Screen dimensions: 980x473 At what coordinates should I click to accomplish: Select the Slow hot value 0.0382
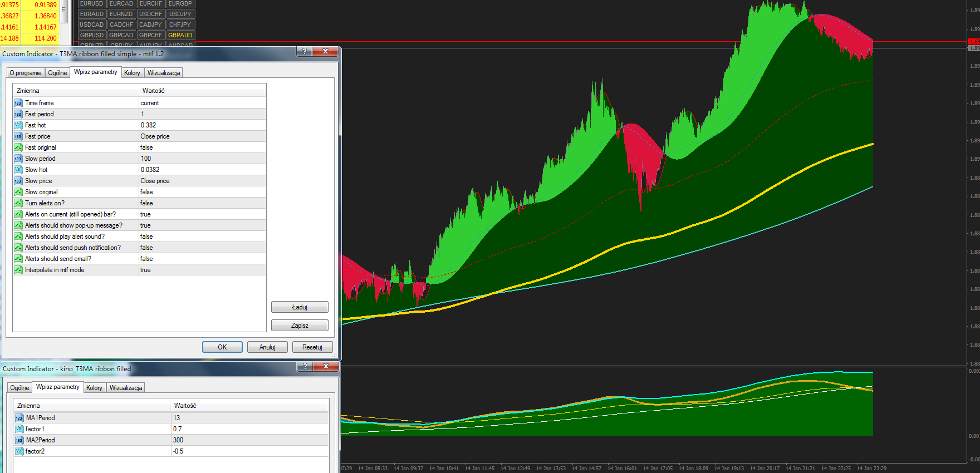[150, 170]
